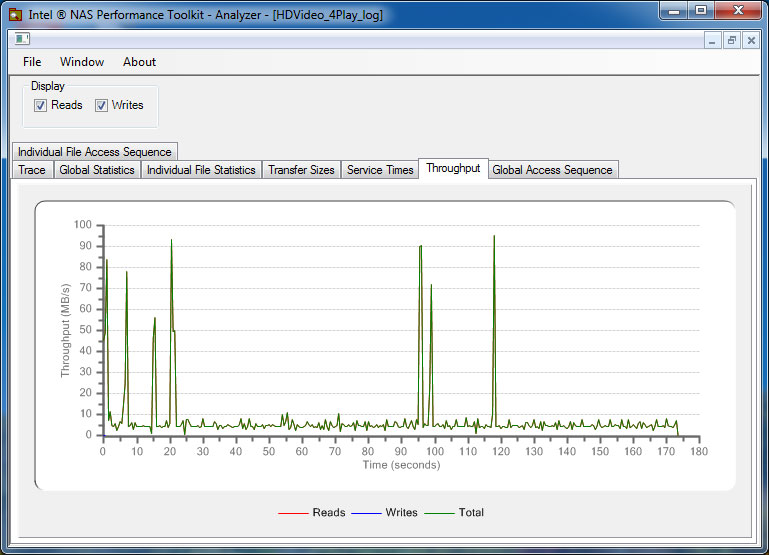
Task: Open the Global Statistics tab
Action: (x=97, y=170)
